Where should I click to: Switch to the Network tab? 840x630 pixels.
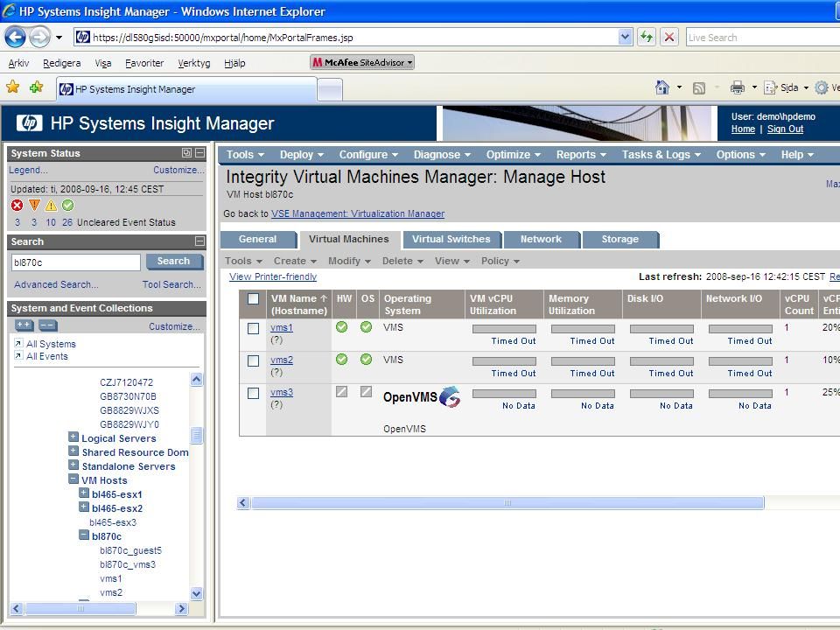coord(541,240)
